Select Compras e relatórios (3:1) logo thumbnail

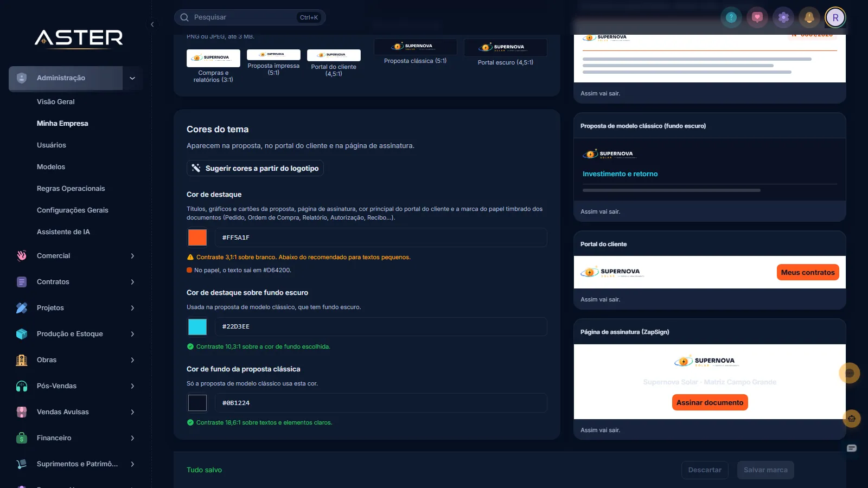[213, 58]
